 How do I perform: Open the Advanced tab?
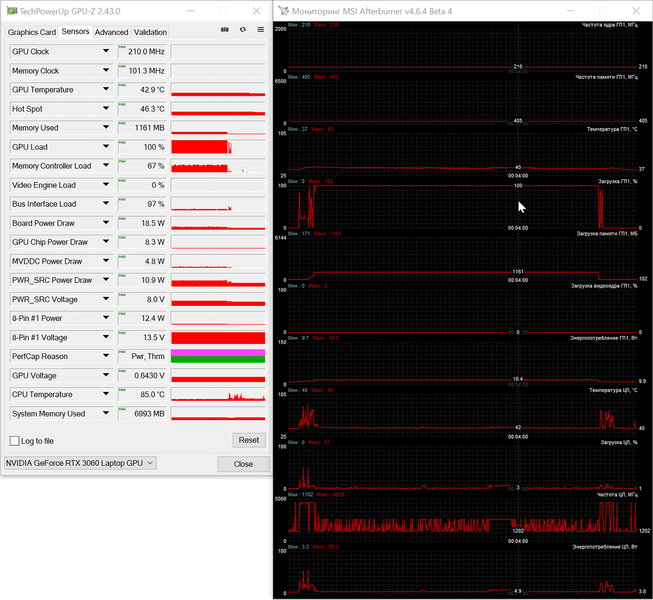(111, 32)
